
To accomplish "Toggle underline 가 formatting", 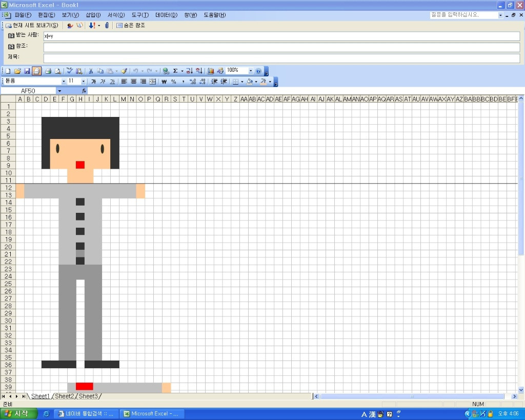I will tap(112, 82).
